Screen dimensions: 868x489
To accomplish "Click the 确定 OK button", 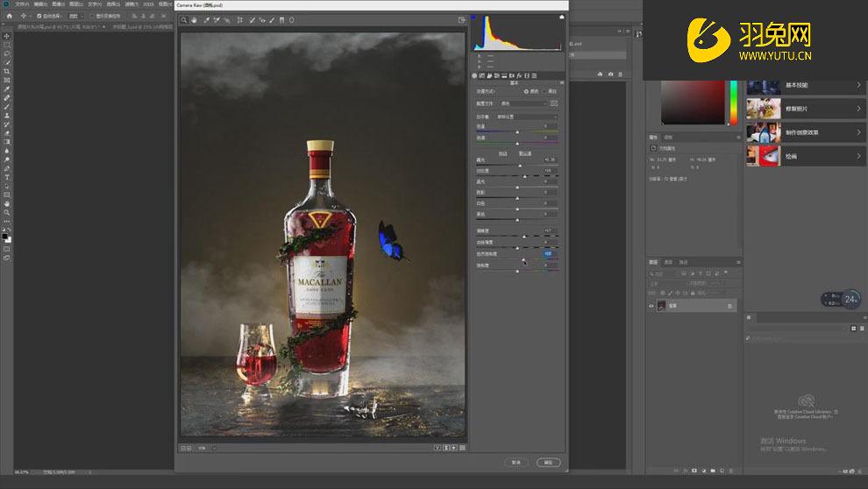I will (548, 463).
